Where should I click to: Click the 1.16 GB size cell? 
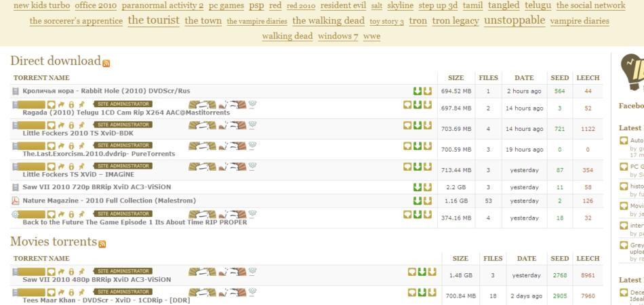point(456,201)
